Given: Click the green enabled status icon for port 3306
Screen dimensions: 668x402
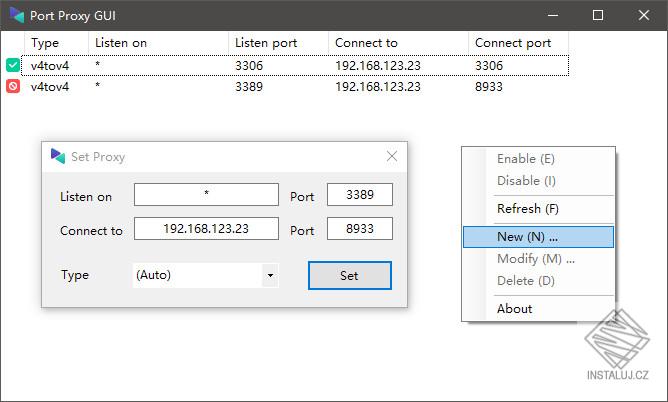Looking at the screenshot, I should 13,65.
